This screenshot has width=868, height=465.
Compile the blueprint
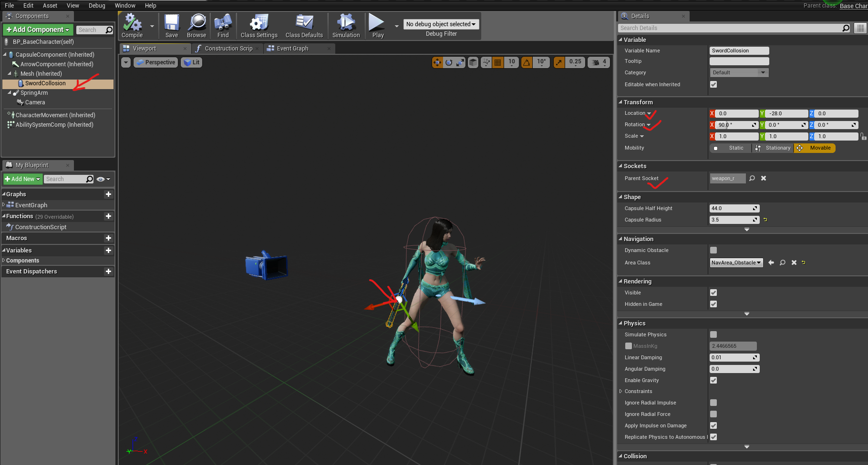(132, 26)
